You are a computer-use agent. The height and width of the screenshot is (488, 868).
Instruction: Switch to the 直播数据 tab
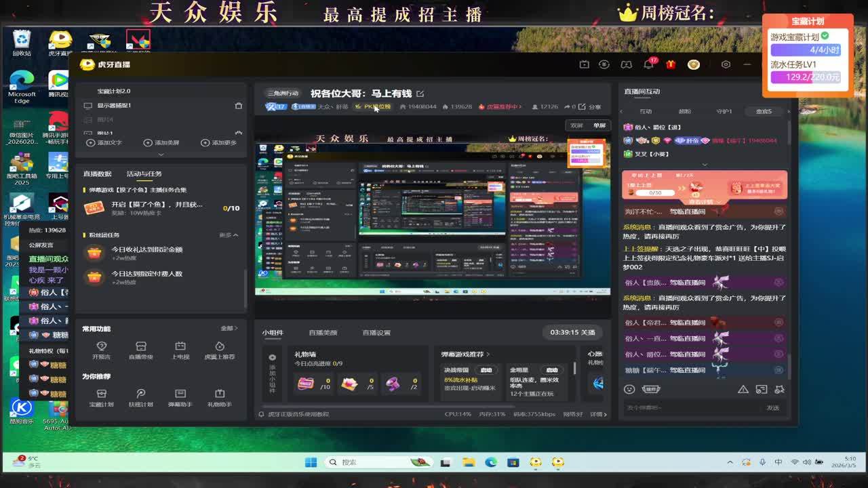tap(97, 174)
